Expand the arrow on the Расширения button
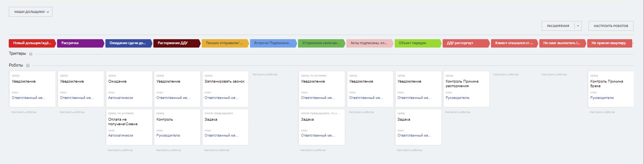The image size is (644, 164). [x=578, y=26]
